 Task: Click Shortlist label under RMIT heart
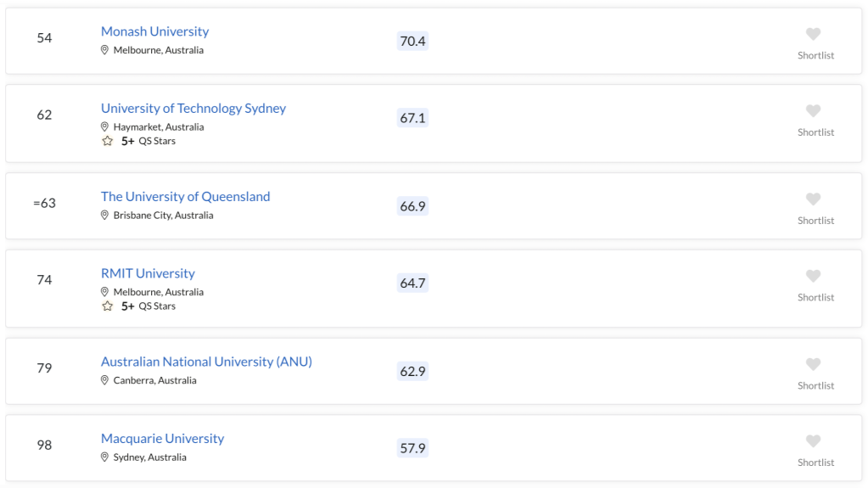815,297
